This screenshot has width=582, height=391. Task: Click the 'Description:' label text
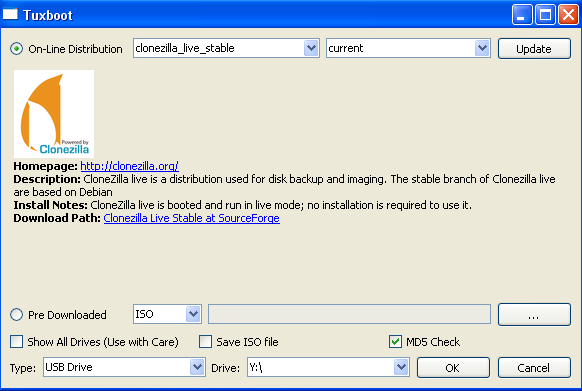coord(47,179)
